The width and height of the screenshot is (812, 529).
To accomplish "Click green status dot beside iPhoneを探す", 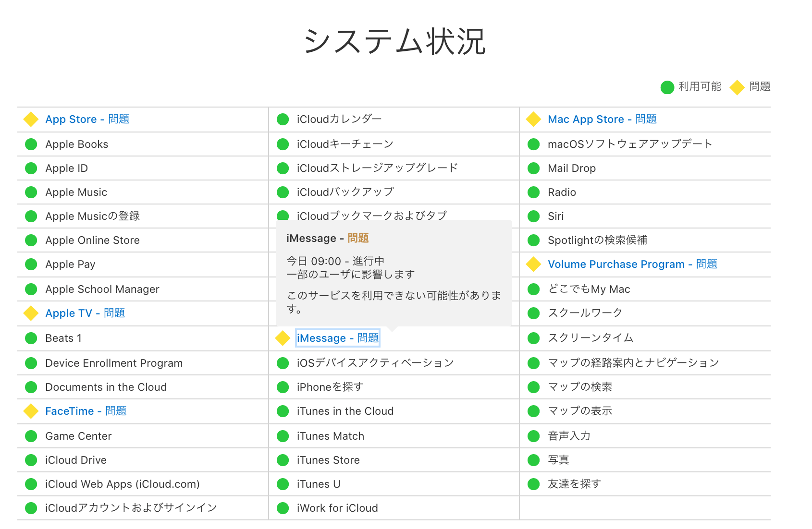I will (x=283, y=387).
